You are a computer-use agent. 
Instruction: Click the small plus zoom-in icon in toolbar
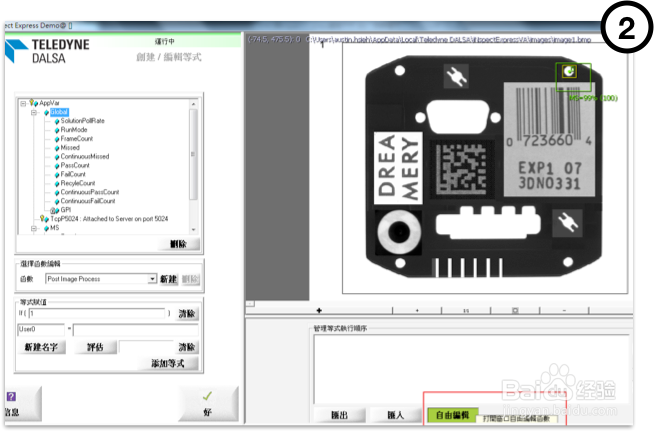417,311
